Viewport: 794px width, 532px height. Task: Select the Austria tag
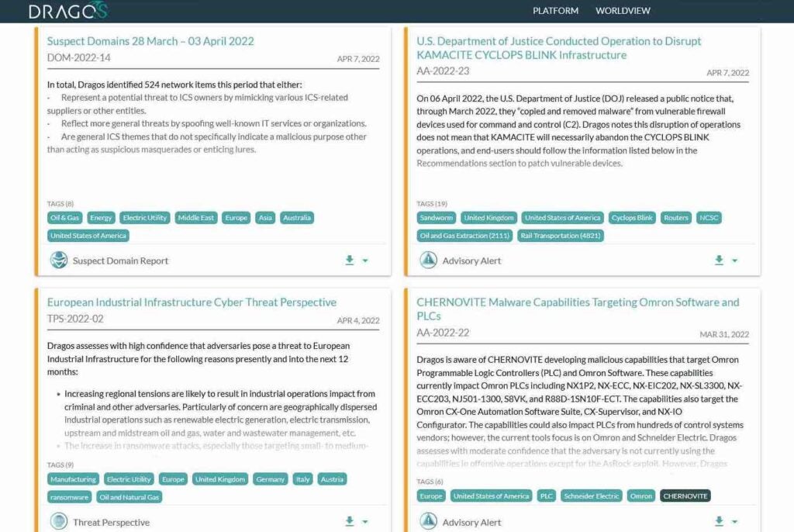pos(332,479)
